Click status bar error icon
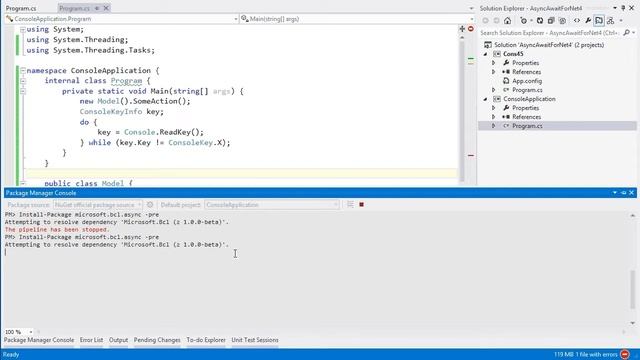 point(624,354)
